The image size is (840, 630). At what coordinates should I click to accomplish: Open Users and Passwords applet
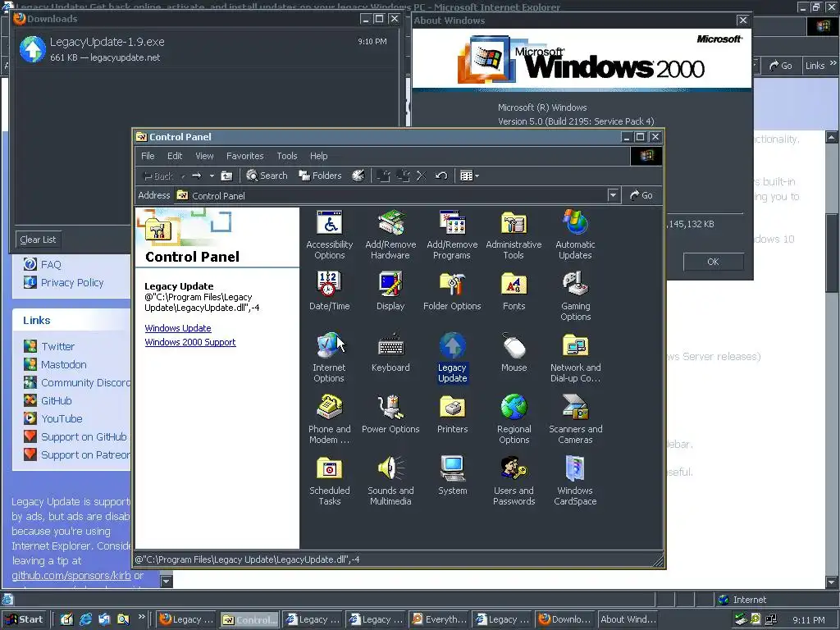coord(514,481)
